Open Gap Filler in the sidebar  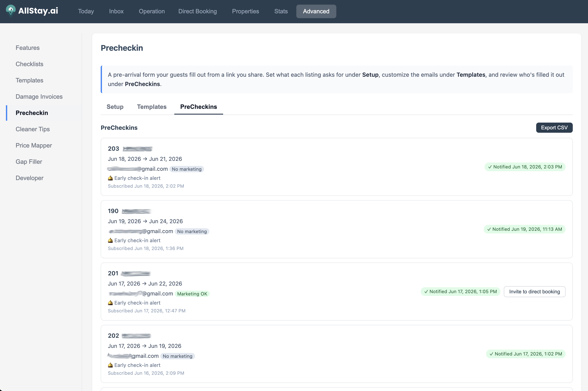click(x=29, y=162)
